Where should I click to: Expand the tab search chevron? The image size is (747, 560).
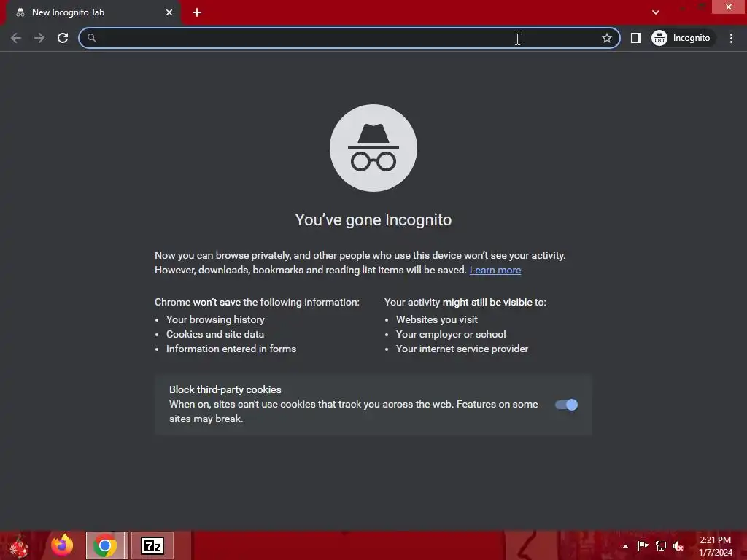coord(656,12)
